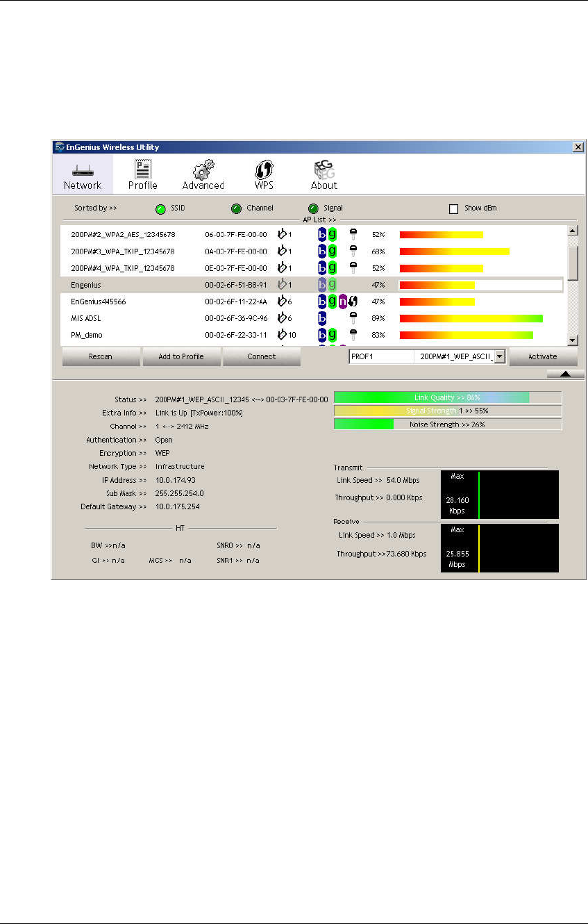Image resolution: width=588 pixels, height=924 pixels.
Task: Click the Transmit throughput graph
Action: coord(500,495)
